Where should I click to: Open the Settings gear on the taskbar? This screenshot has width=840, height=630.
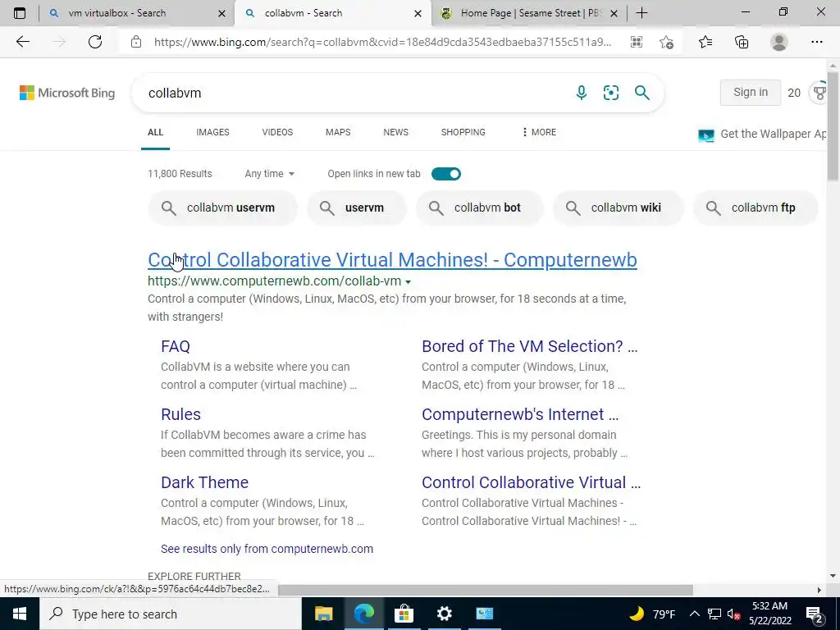coord(444,614)
